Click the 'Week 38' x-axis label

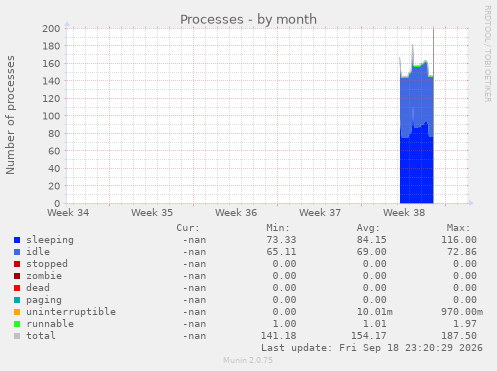[404, 213]
